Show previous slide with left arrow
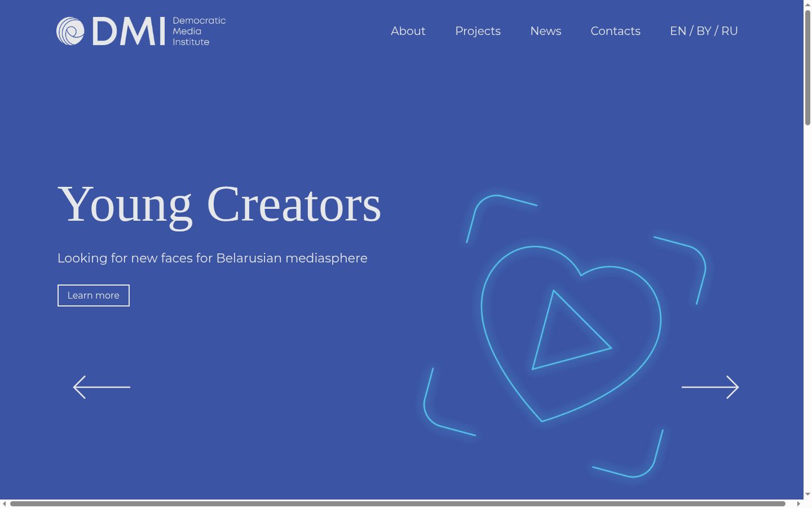 pyautogui.click(x=101, y=387)
